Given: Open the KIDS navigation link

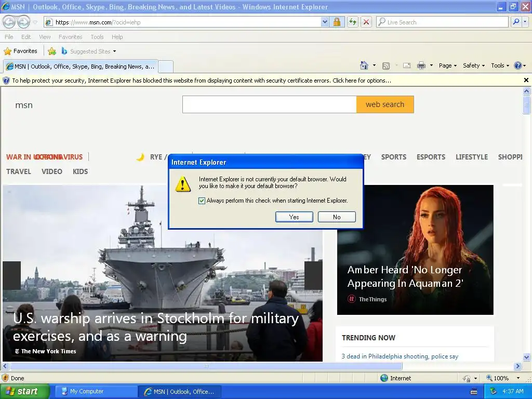Looking at the screenshot, I should click(81, 171).
